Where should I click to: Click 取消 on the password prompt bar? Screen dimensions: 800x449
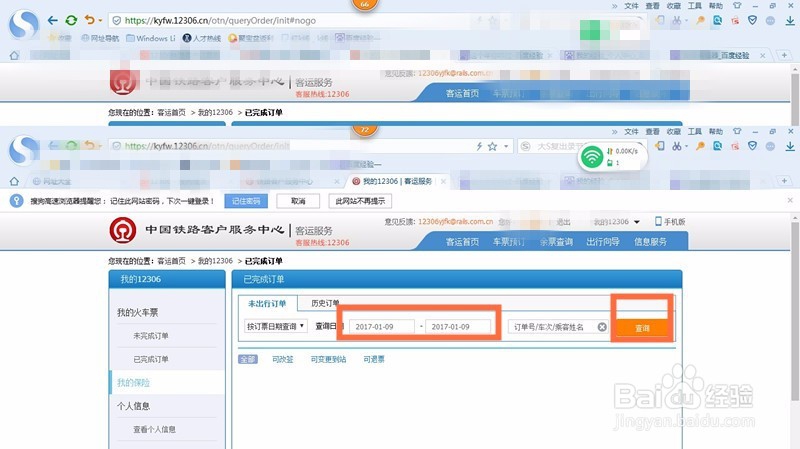click(298, 201)
